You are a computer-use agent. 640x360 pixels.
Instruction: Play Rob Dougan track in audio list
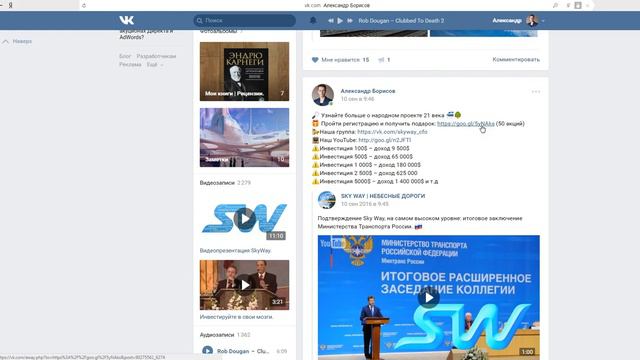point(208,351)
